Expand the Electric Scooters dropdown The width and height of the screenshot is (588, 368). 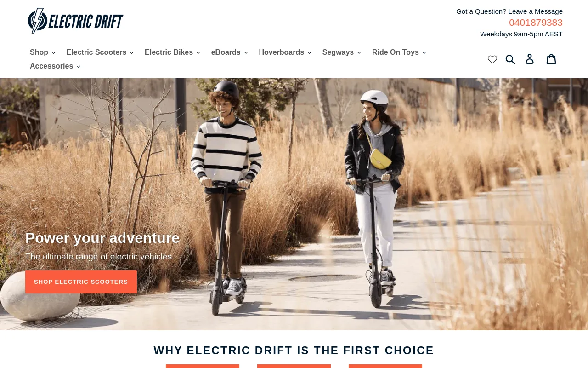point(100,52)
